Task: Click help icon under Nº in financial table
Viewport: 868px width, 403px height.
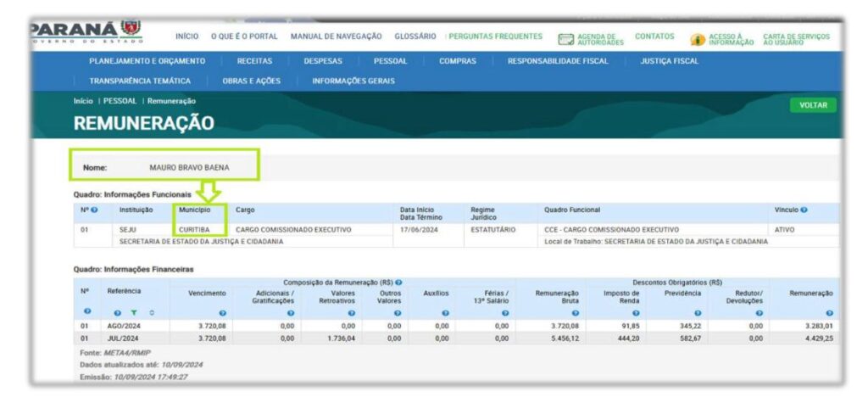Action: pos(86,313)
